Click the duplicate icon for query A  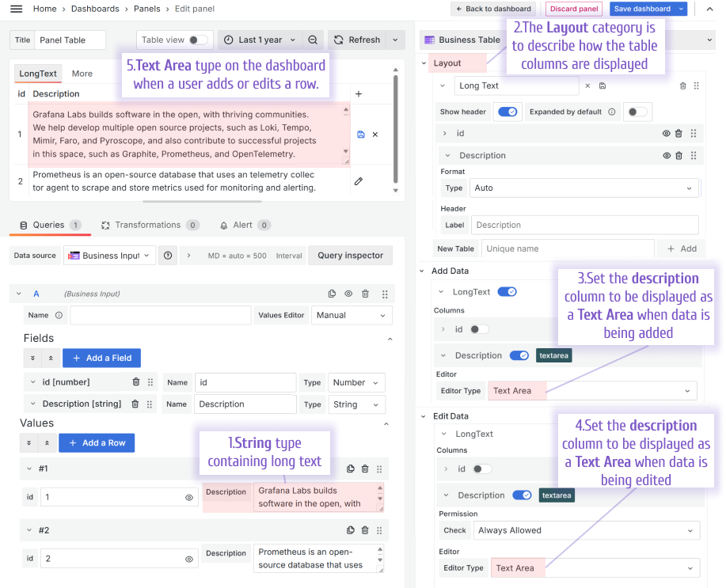[x=332, y=294]
